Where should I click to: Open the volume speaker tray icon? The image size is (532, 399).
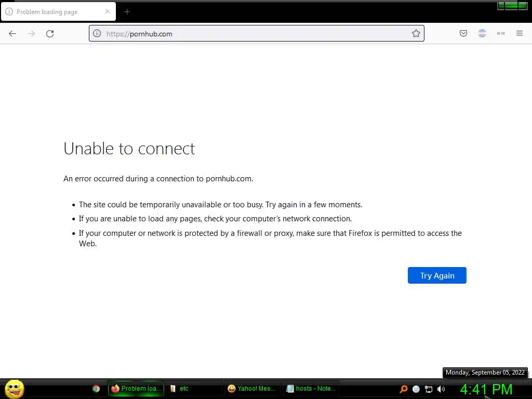[441, 389]
